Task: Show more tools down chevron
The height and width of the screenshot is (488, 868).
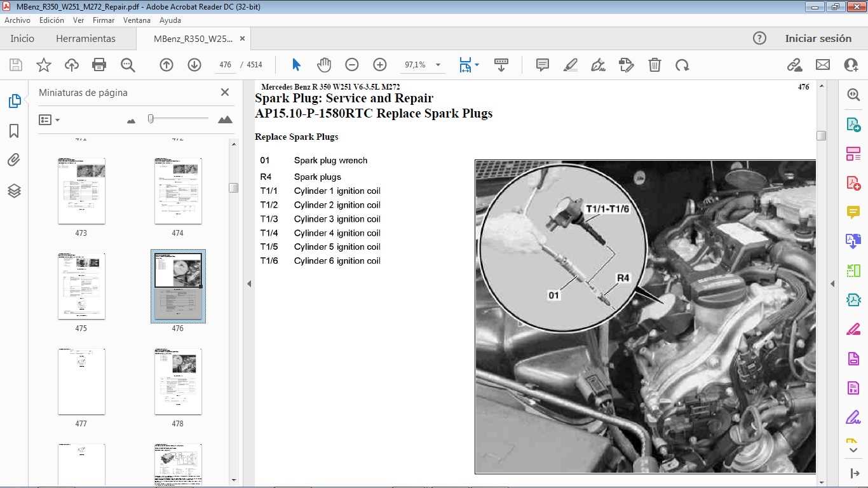Action: point(853,450)
